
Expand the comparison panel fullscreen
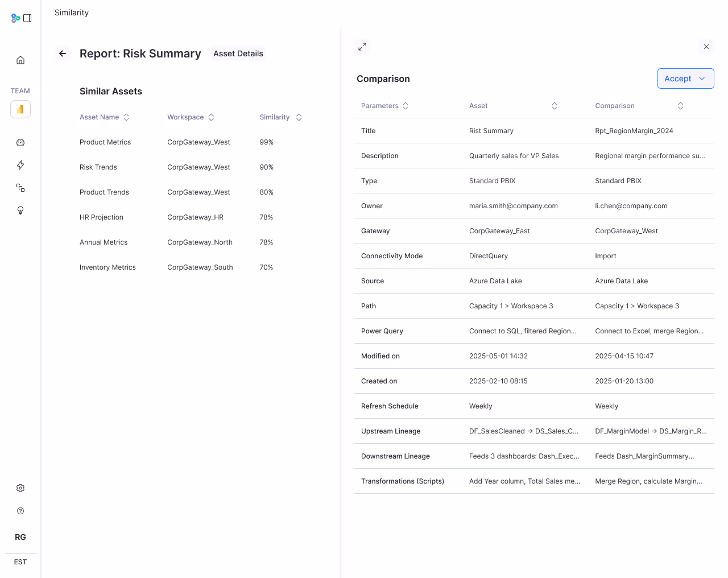click(362, 47)
